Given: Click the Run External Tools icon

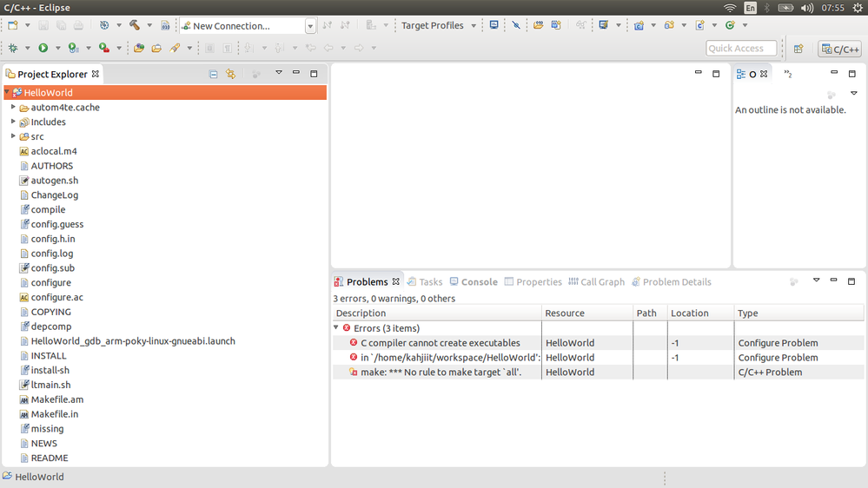Looking at the screenshot, I should pos(104,48).
